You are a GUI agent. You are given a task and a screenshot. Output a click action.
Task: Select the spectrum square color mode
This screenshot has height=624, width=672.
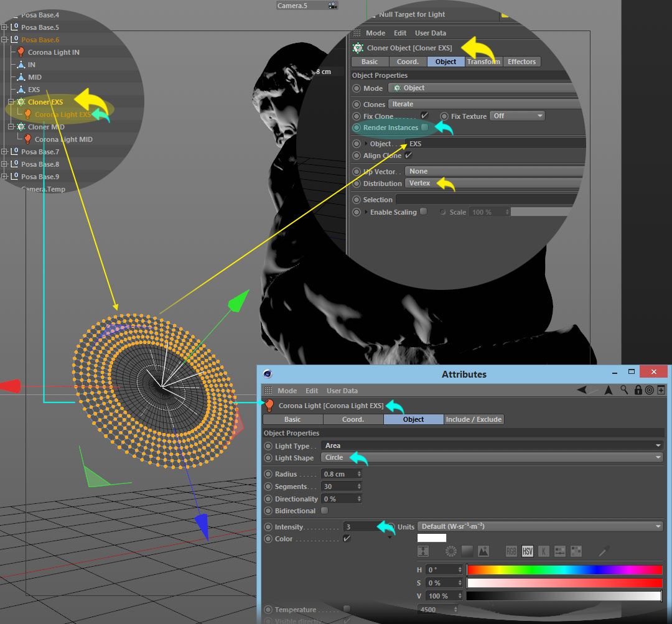pyautogui.click(x=467, y=551)
